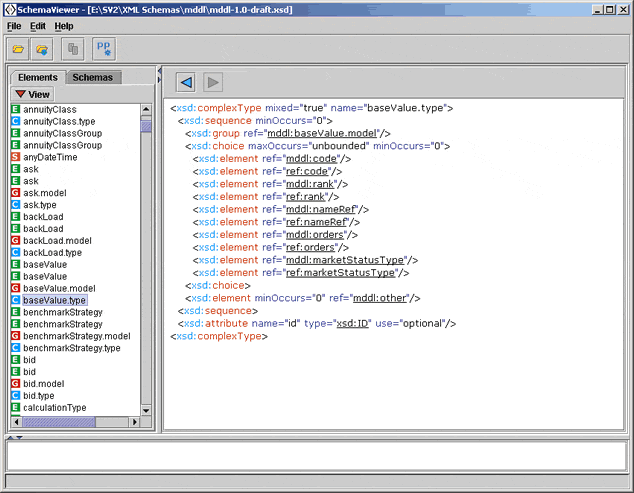Image resolution: width=634 pixels, height=493 pixels.
Task: Go forward with the gray right arrow
Action: 213,83
